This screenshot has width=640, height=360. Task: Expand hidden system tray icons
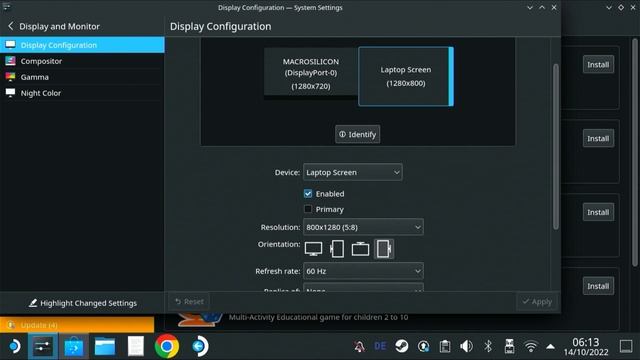click(551, 347)
